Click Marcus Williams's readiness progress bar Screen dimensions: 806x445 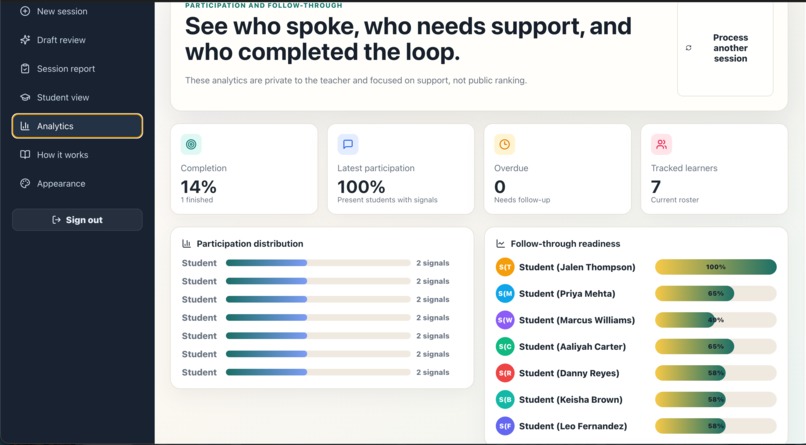click(716, 320)
